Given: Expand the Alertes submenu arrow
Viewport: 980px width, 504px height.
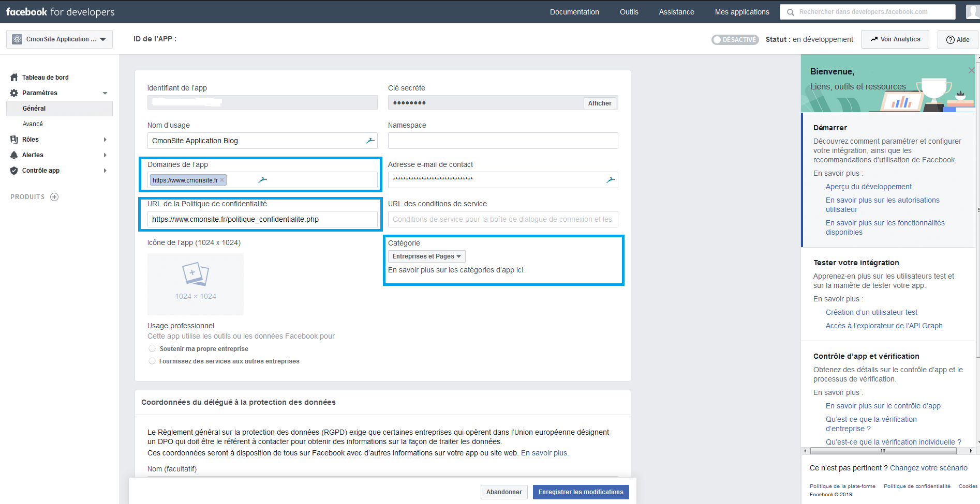Looking at the screenshot, I should (105, 155).
